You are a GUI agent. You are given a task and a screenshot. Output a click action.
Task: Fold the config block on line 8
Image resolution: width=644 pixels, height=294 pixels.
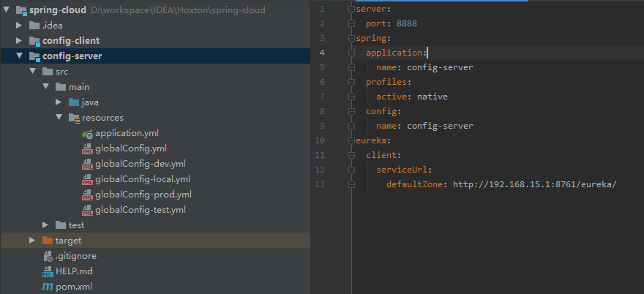tap(351, 111)
